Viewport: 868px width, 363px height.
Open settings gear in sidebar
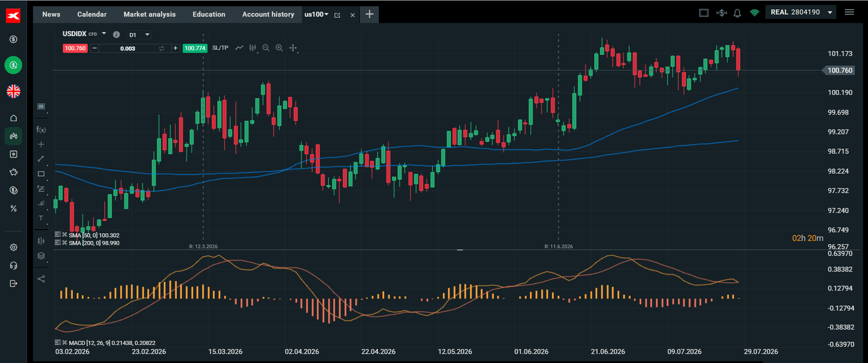(14, 247)
